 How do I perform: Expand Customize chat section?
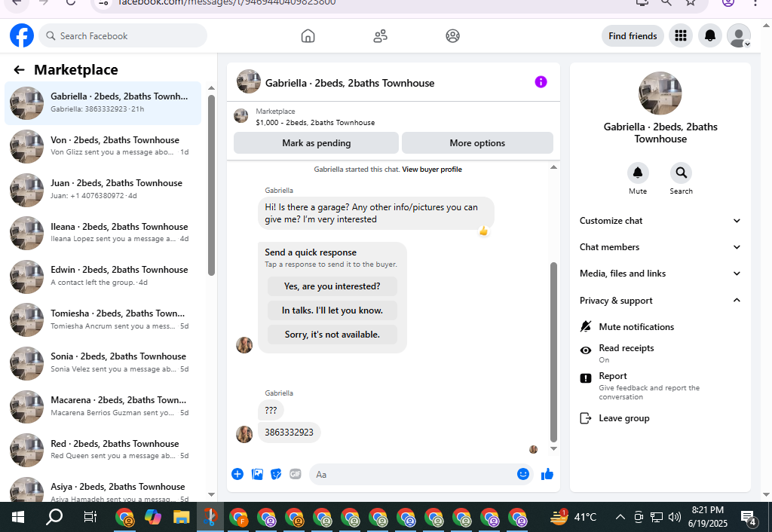660,221
